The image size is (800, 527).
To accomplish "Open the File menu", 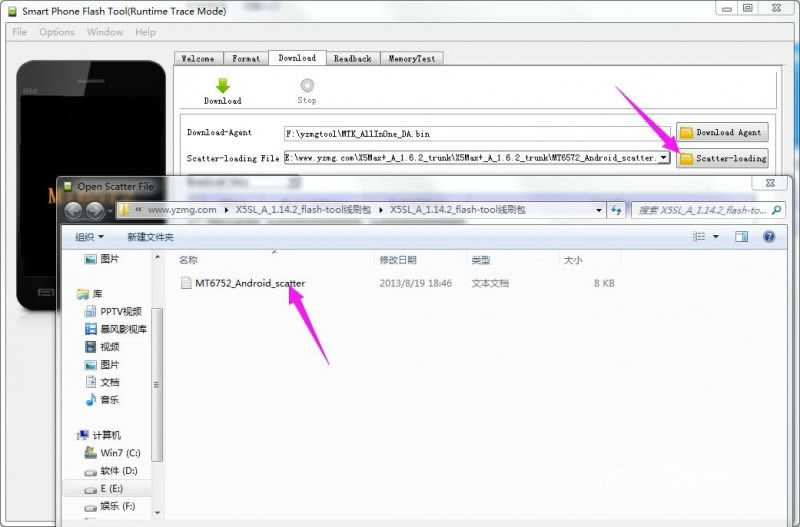I will point(19,32).
